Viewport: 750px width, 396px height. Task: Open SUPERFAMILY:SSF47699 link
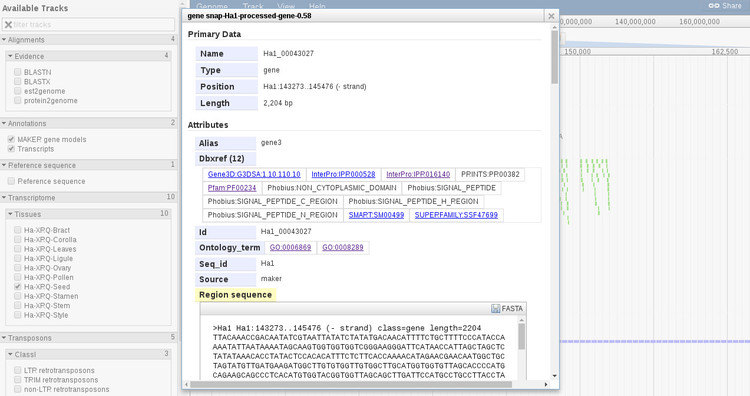click(x=456, y=215)
